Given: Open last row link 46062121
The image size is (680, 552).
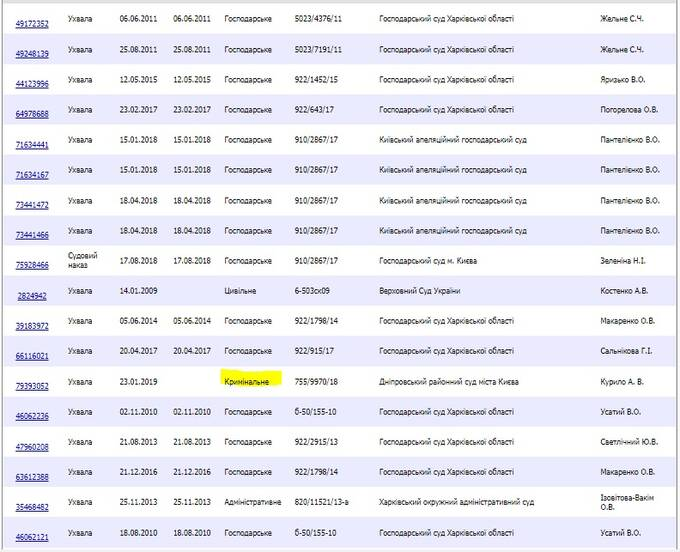Looking at the screenshot, I should [x=33, y=536].
